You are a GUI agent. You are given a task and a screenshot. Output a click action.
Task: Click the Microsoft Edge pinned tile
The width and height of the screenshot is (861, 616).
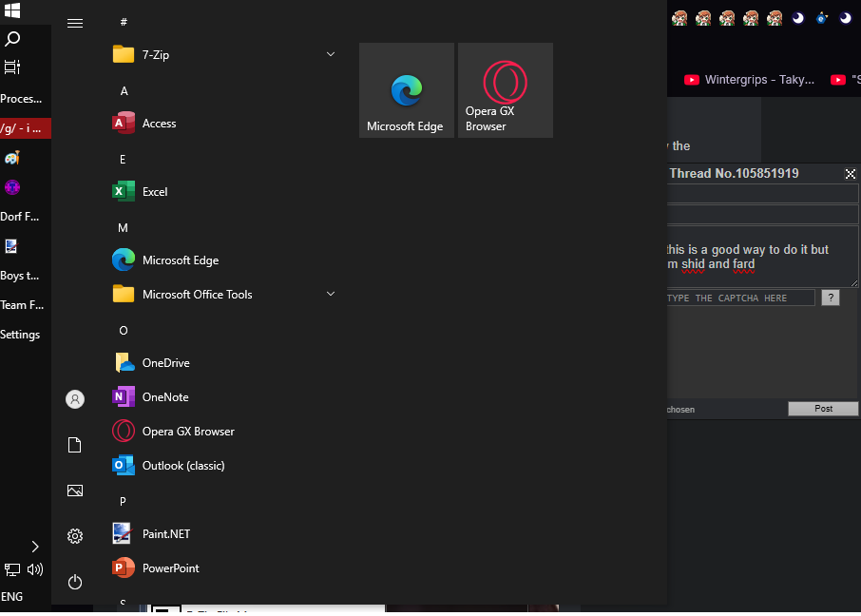click(x=407, y=90)
